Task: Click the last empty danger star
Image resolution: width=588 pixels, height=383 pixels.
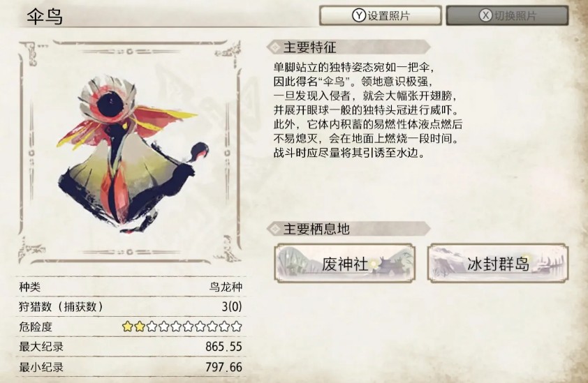Action: point(236,326)
